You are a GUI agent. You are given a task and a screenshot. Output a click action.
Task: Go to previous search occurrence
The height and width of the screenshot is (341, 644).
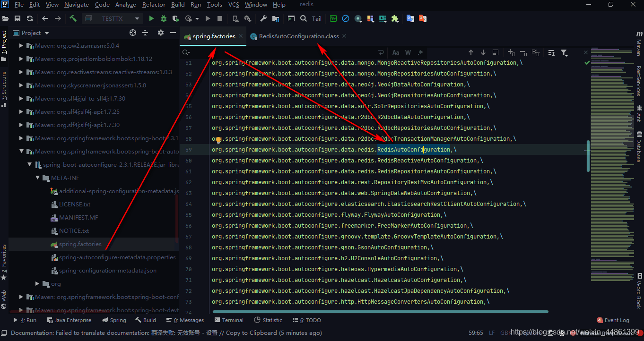click(471, 52)
